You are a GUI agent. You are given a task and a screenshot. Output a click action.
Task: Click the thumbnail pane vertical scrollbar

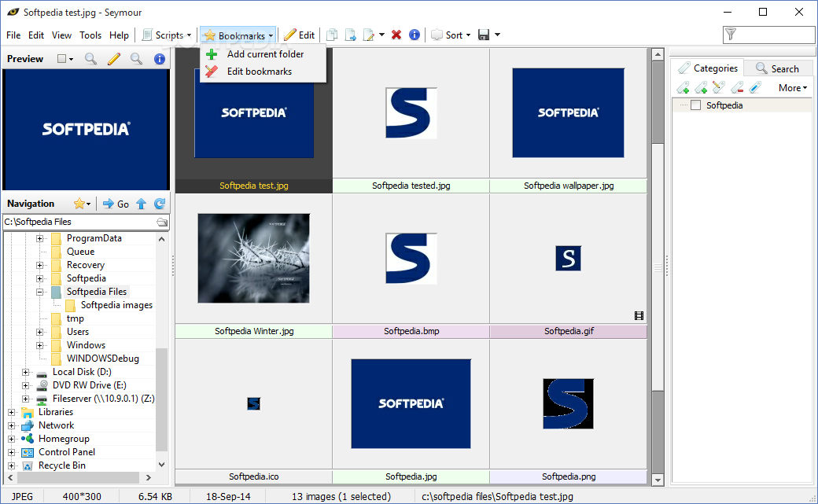(x=658, y=267)
